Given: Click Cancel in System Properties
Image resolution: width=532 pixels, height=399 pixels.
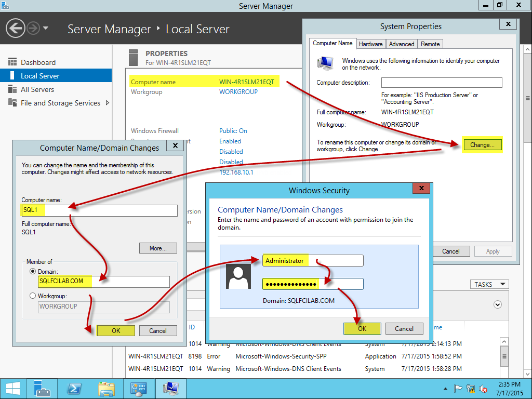Looking at the screenshot, I should [450, 251].
